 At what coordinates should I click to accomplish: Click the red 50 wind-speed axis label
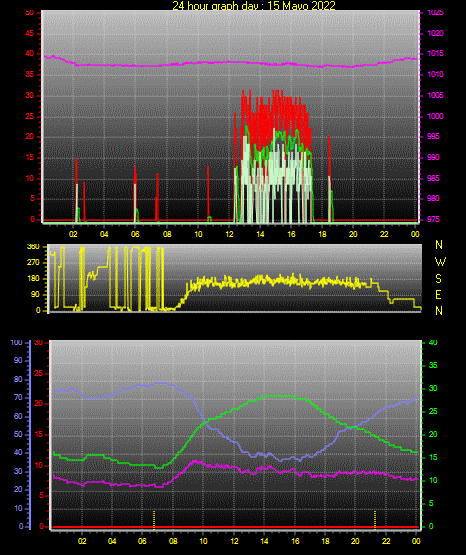click(30, 13)
